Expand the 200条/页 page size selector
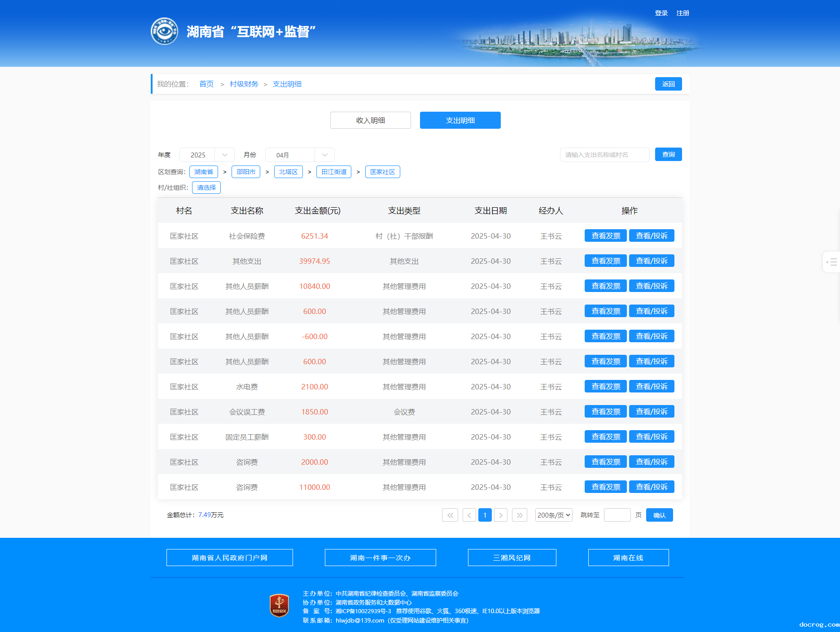 click(x=553, y=515)
